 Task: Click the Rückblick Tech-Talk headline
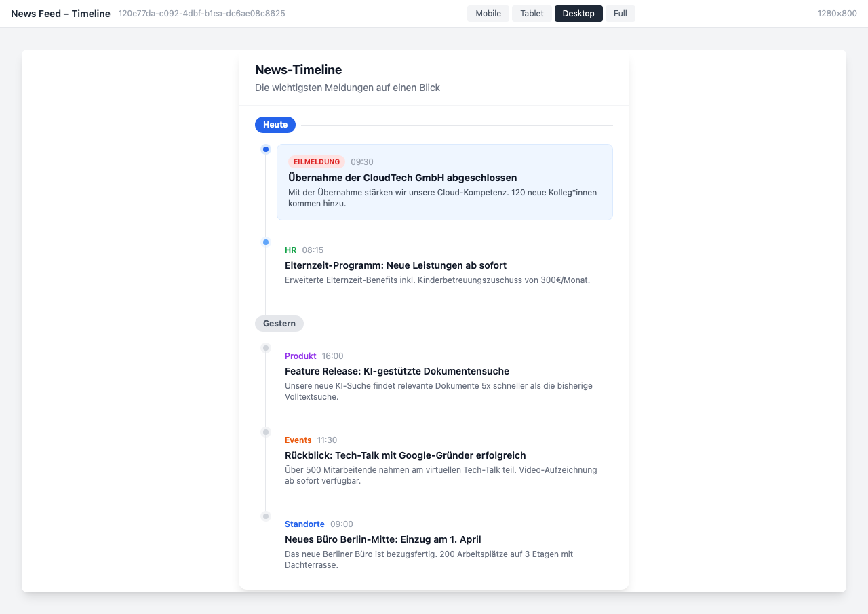click(406, 455)
